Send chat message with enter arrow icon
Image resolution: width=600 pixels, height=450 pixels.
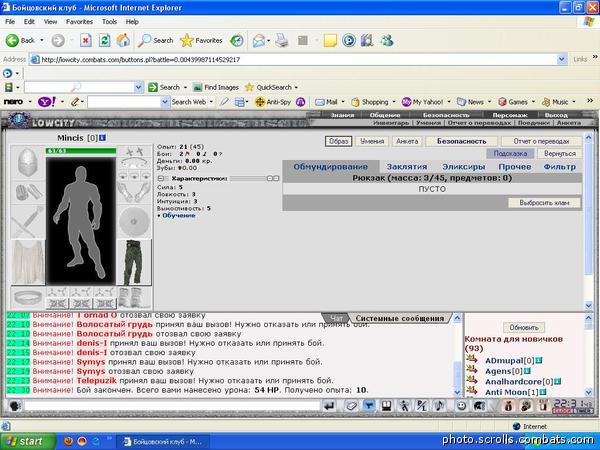pos(329,406)
